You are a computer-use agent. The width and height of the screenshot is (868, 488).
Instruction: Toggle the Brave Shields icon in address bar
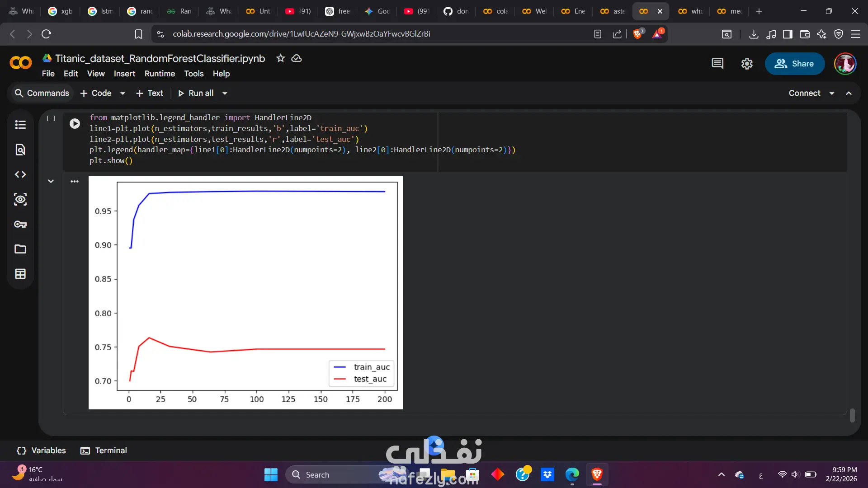tap(637, 34)
